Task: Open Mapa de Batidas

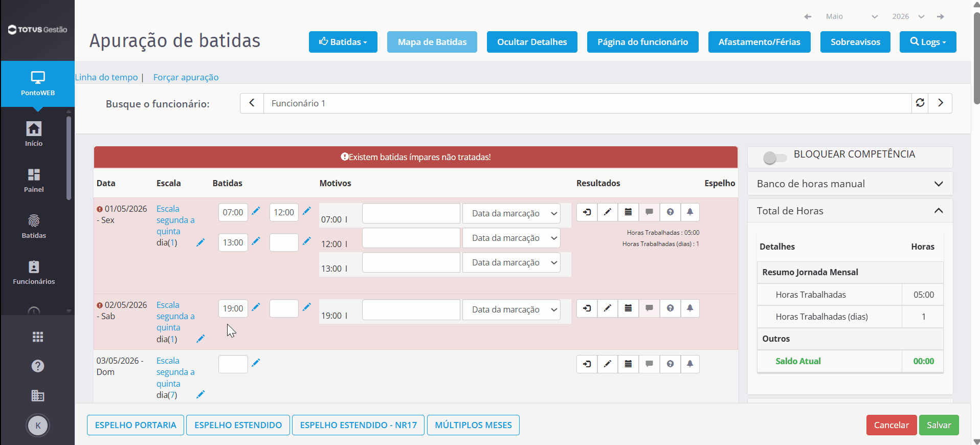Action: pyautogui.click(x=432, y=42)
